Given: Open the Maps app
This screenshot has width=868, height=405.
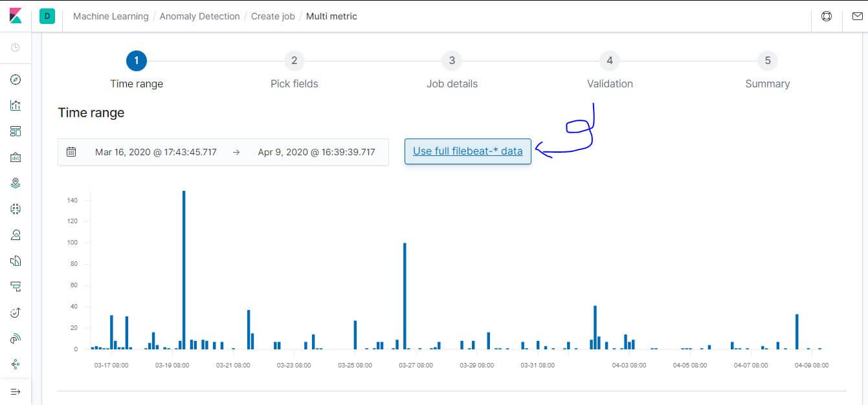Looking at the screenshot, I should (x=16, y=182).
